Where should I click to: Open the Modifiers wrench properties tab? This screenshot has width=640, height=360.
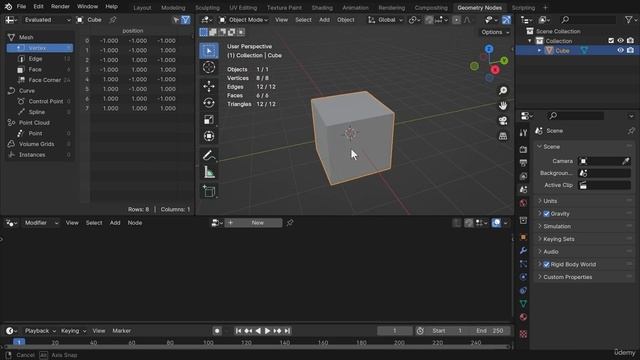point(523,251)
